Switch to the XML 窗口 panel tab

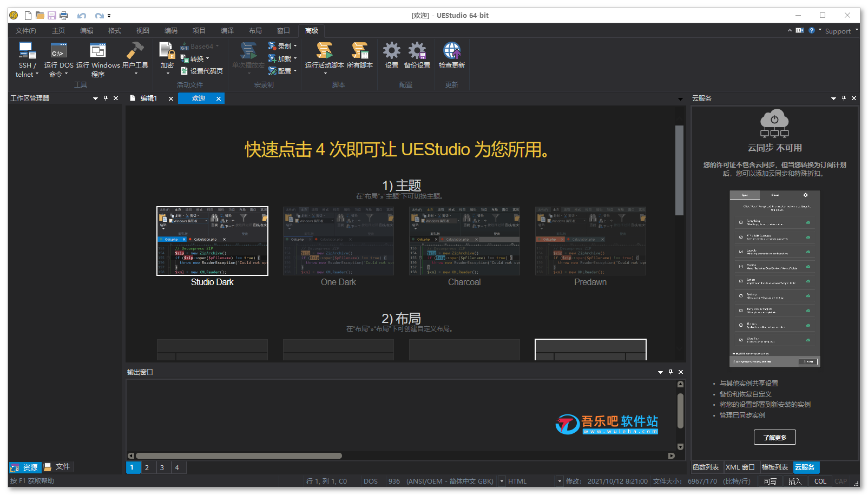point(740,467)
